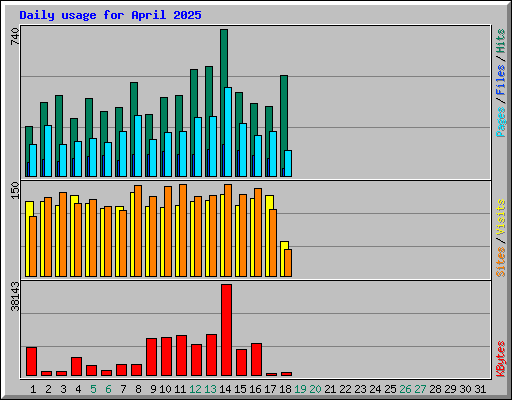Click the red KBytes bar for day 1
Image resolution: width=512 pixels, height=400 pixels.
[31, 362]
